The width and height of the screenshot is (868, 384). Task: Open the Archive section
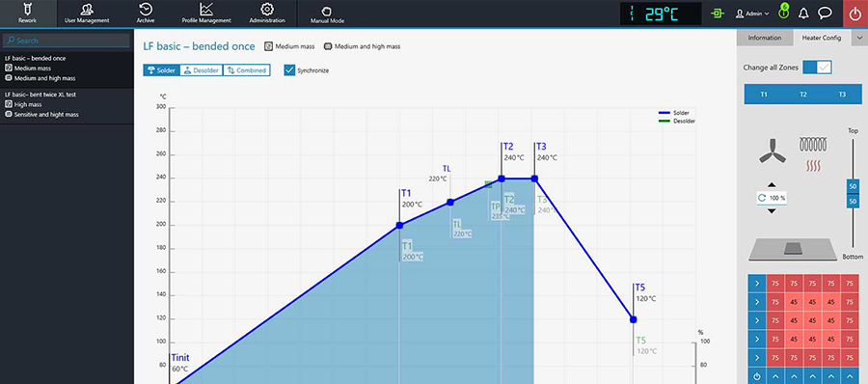pyautogui.click(x=146, y=14)
